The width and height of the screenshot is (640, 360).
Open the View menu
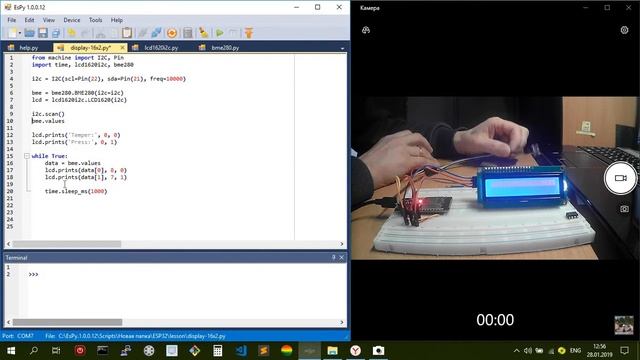pos(49,20)
